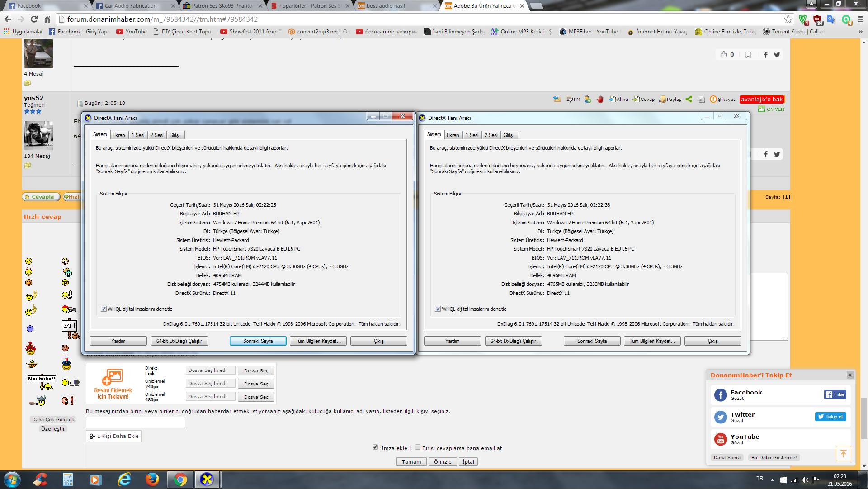Close the DonanımHaber Takip Et popup
The width and height of the screenshot is (868, 489).
pyautogui.click(x=850, y=375)
